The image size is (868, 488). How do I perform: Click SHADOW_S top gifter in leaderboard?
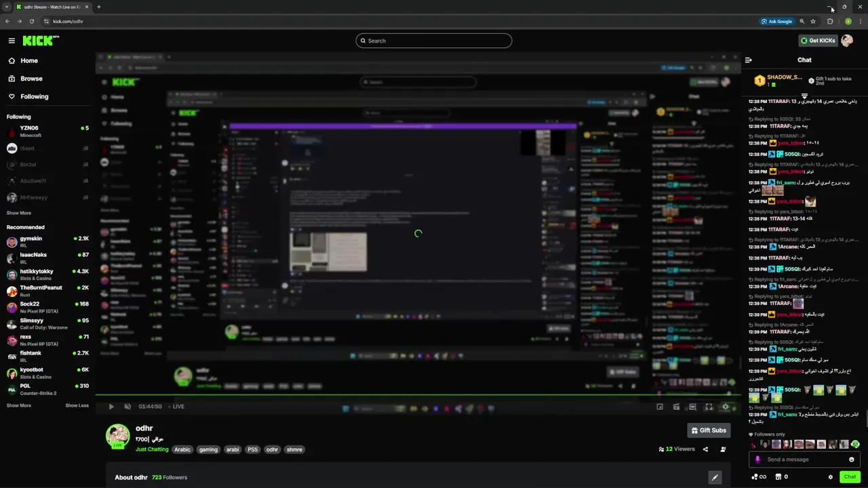point(778,81)
